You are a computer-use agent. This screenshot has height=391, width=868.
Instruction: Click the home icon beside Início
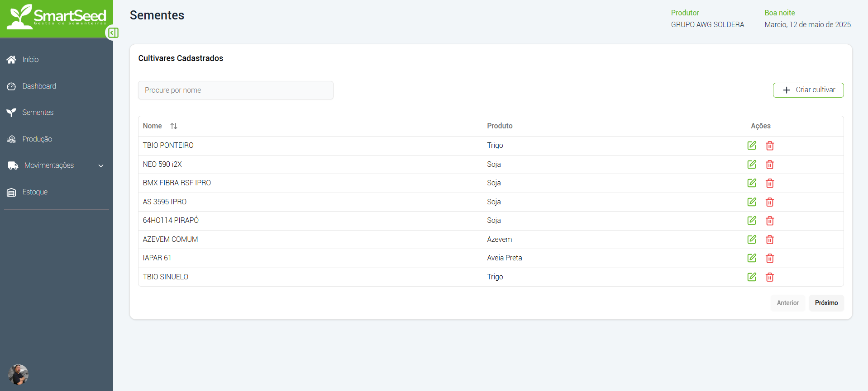coord(11,60)
